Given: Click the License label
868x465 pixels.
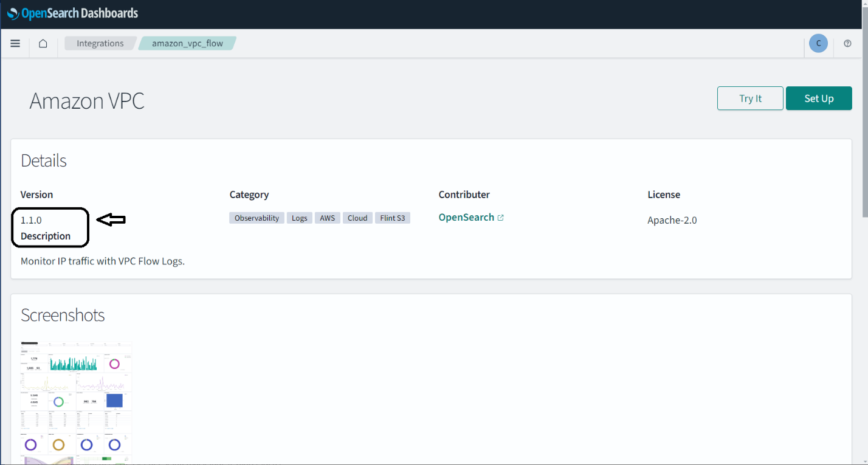Looking at the screenshot, I should click(664, 195).
